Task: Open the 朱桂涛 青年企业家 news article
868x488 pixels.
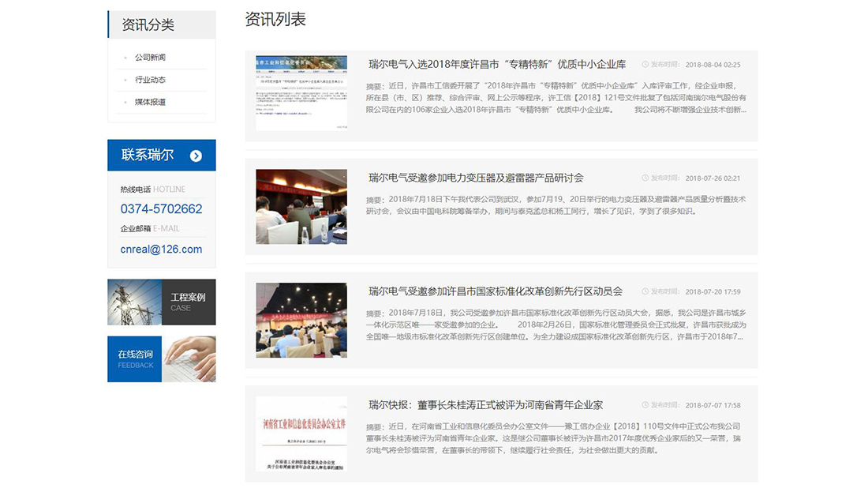Action: (484, 404)
